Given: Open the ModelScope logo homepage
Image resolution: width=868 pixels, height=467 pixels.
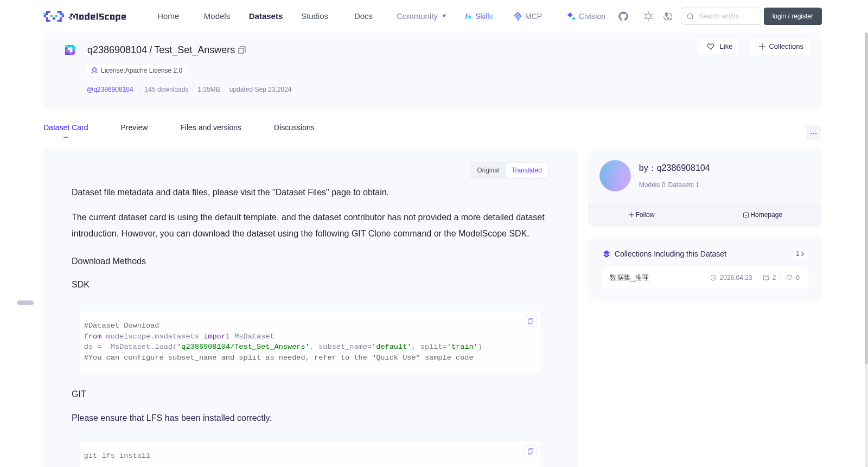Looking at the screenshot, I should (x=85, y=16).
